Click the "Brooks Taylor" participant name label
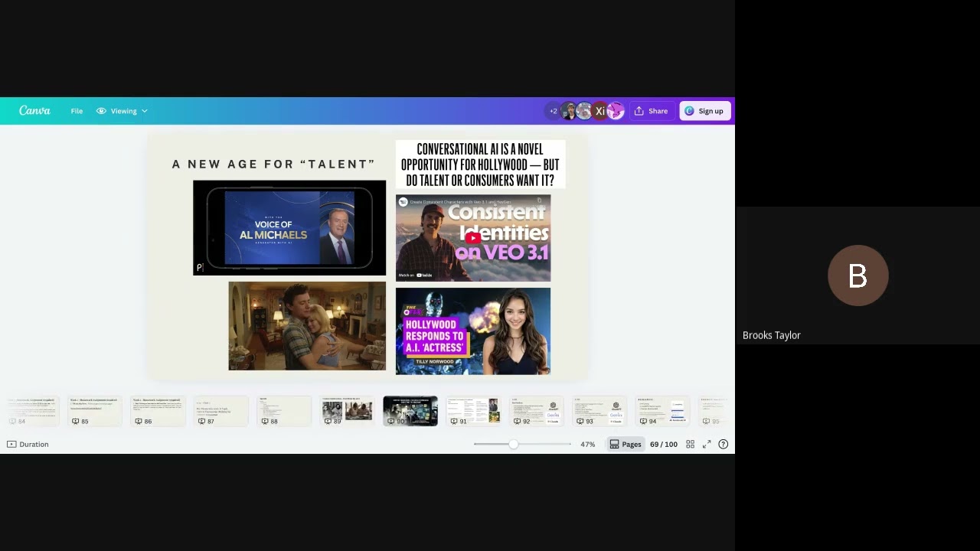The image size is (980, 551). click(x=772, y=335)
